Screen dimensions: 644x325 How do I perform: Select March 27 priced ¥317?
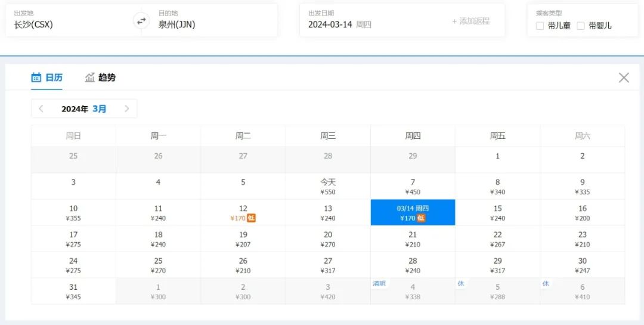pyautogui.click(x=328, y=265)
